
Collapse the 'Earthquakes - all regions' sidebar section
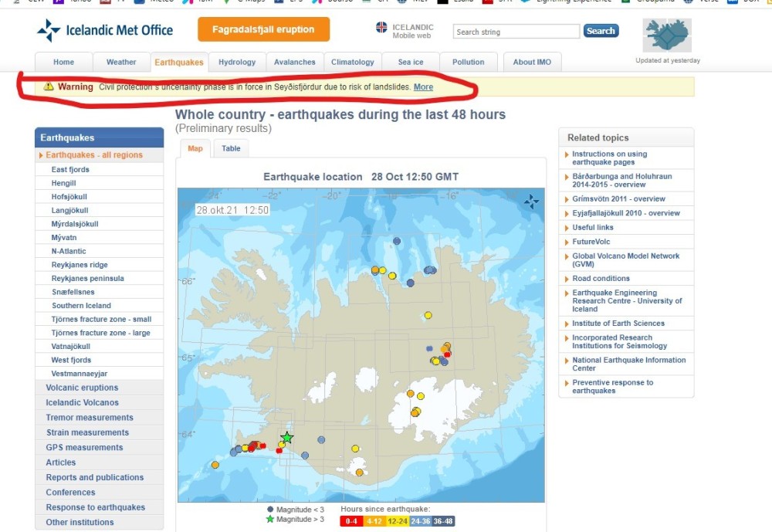(x=94, y=155)
